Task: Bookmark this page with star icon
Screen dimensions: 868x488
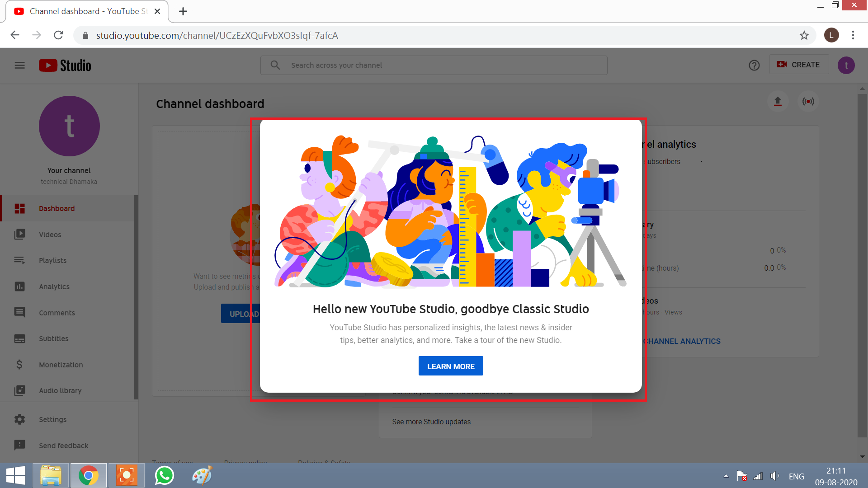Action: point(804,35)
